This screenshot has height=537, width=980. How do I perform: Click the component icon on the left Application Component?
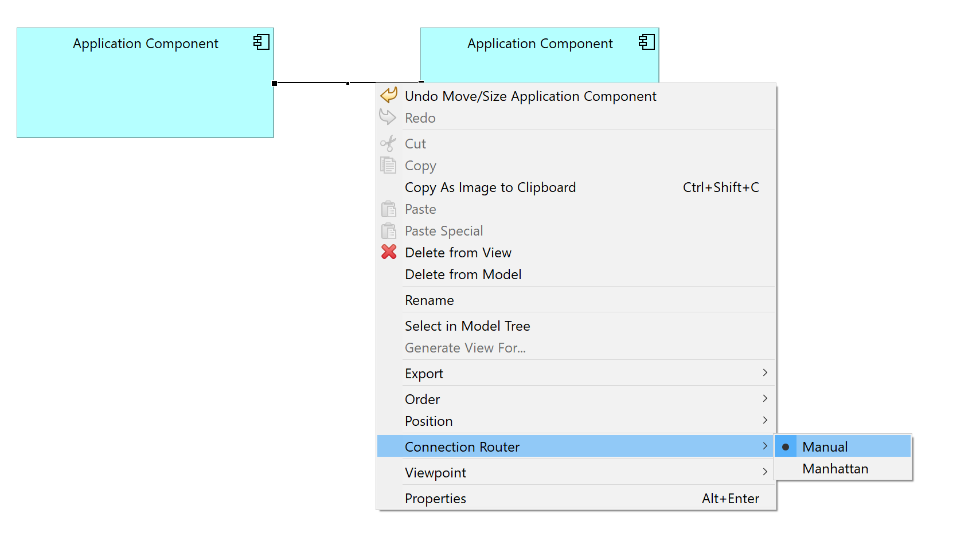[x=262, y=42]
